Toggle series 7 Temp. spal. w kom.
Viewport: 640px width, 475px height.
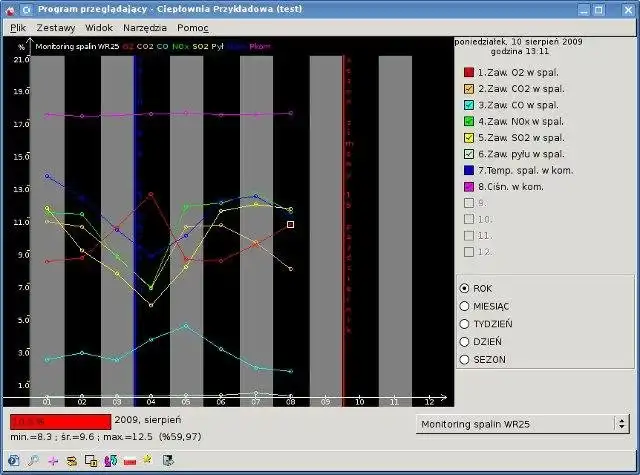tap(469, 170)
